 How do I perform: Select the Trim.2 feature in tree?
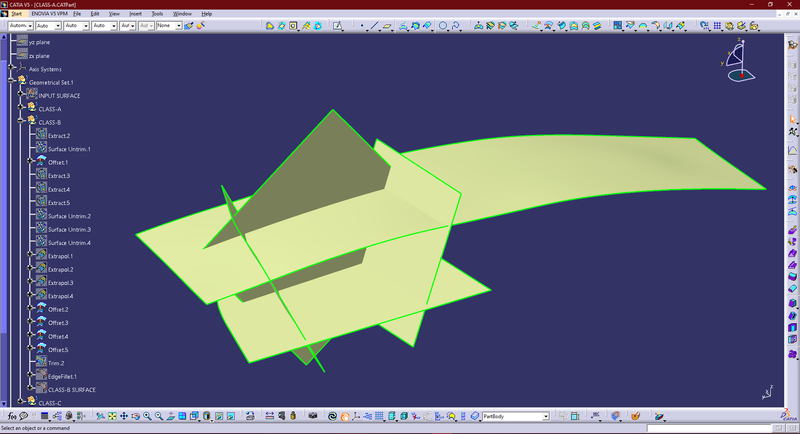[x=56, y=363]
